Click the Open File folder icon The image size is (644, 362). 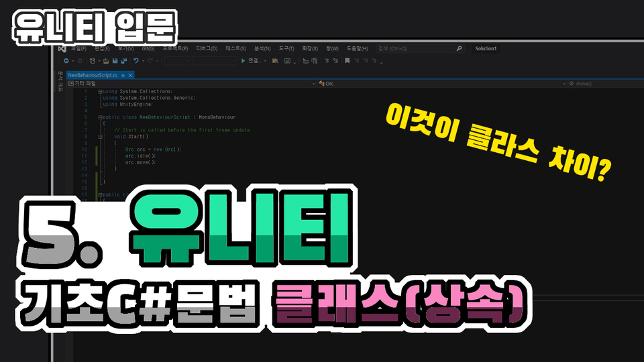[x=107, y=61]
